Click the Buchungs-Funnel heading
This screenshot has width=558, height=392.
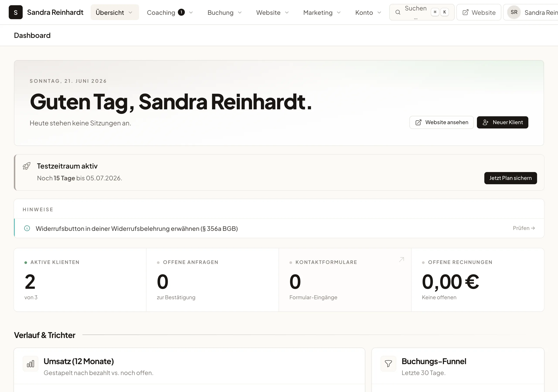pyautogui.click(x=434, y=361)
